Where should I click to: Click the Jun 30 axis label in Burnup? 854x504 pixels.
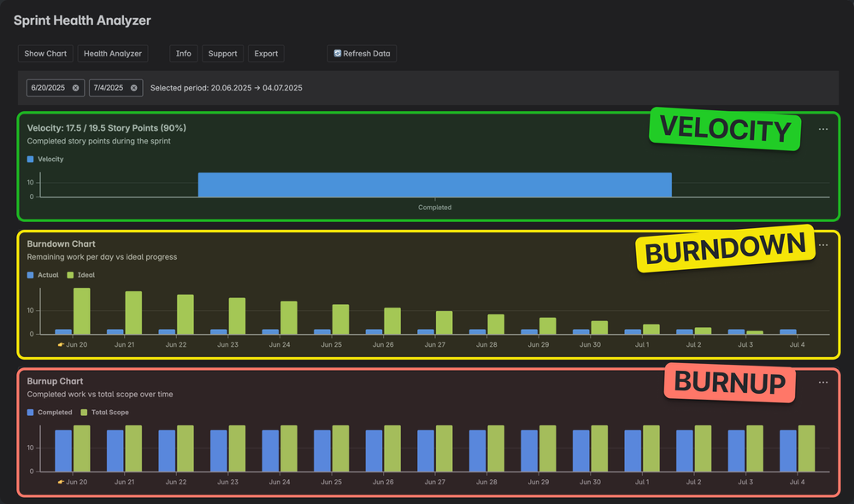click(590, 482)
